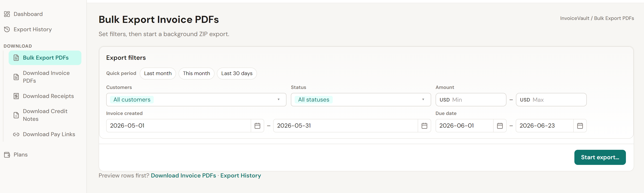
Task: Select the All statuses tag
Action: (x=314, y=100)
